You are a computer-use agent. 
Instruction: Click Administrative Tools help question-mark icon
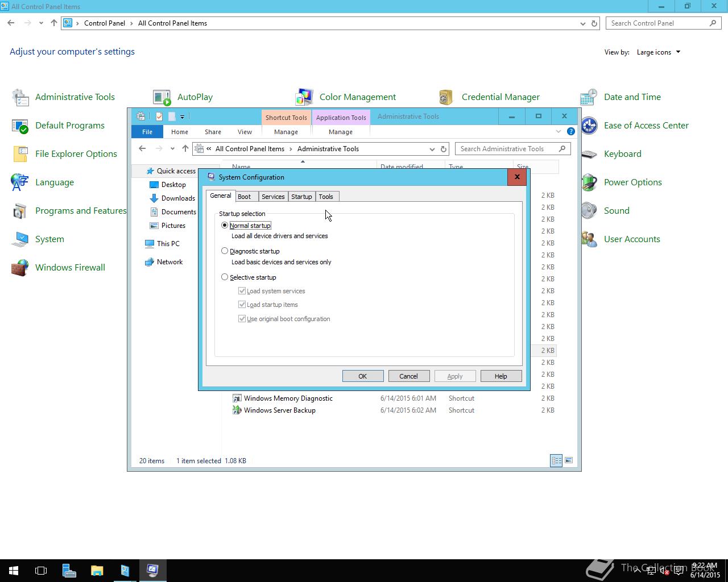click(x=570, y=131)
